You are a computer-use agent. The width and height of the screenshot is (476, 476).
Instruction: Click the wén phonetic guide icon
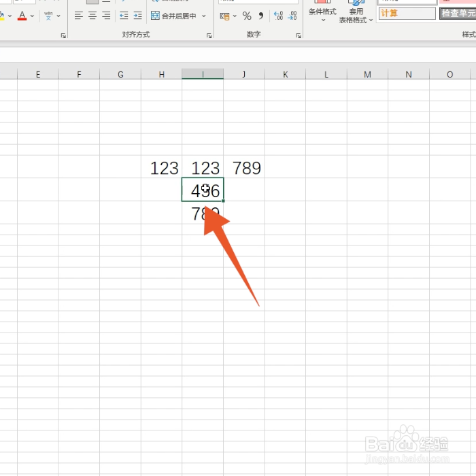(48, 16)
